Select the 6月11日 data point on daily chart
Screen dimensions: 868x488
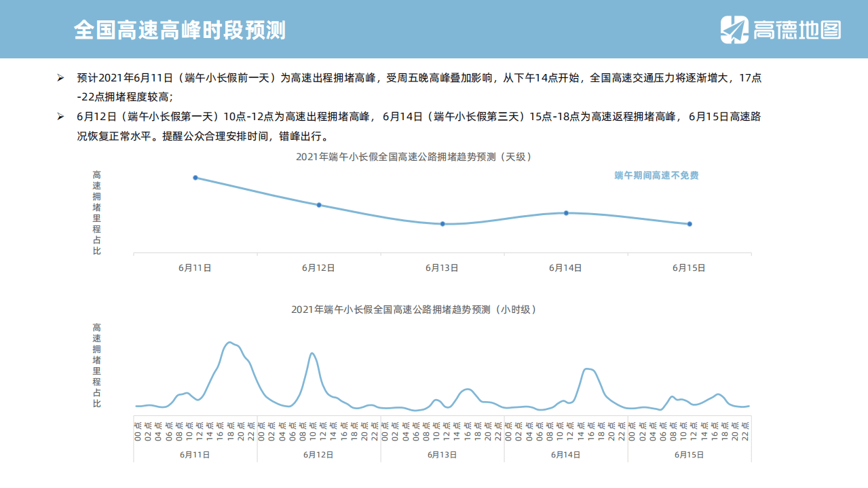(196, 178)
